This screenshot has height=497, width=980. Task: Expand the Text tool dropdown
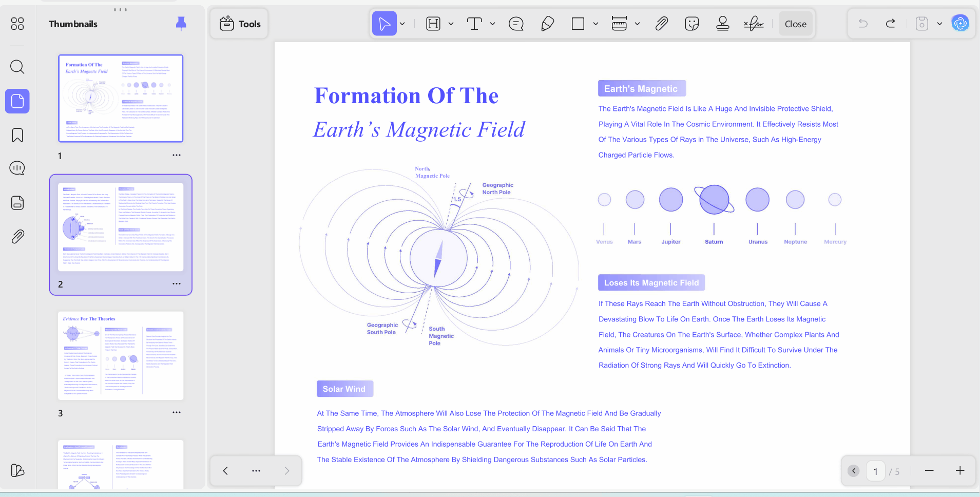tap(492, 24)
